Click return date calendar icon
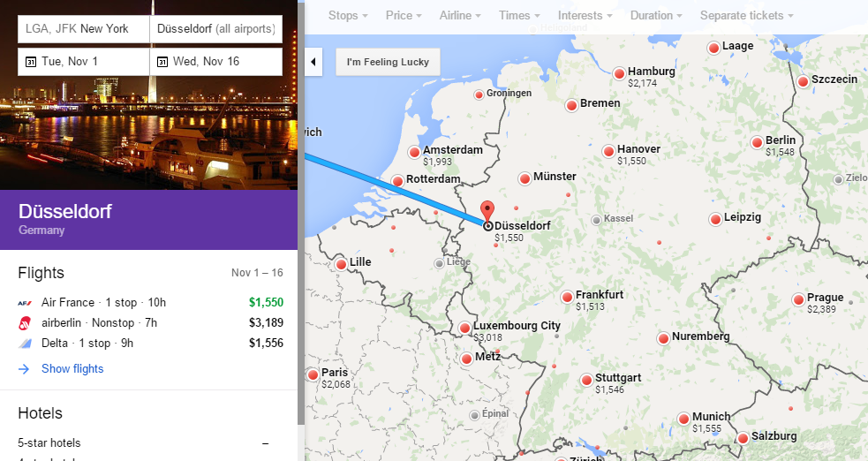This screenshot has width=868, height=461. coord(162,62)
